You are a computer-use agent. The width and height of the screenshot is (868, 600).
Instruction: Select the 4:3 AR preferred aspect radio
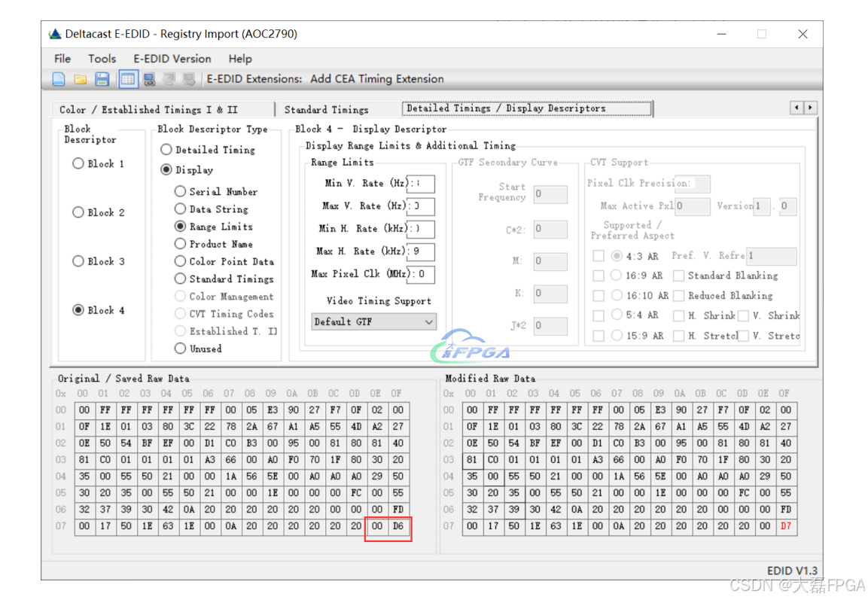(x=617, y=256)
